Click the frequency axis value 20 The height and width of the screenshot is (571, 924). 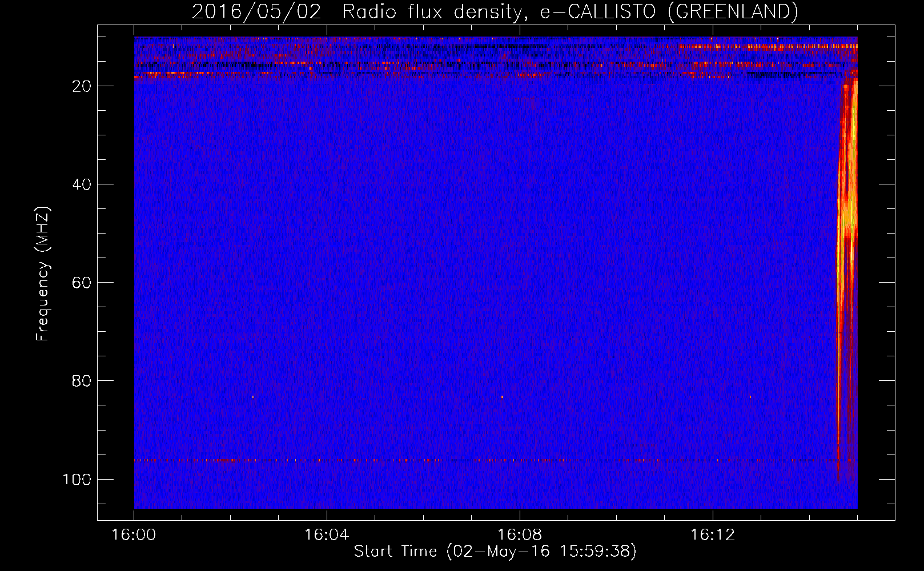click(x=82, y=86)
